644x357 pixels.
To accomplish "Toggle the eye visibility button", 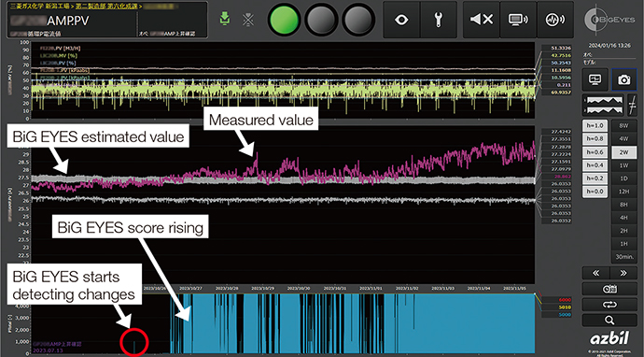I will point(401,20).
